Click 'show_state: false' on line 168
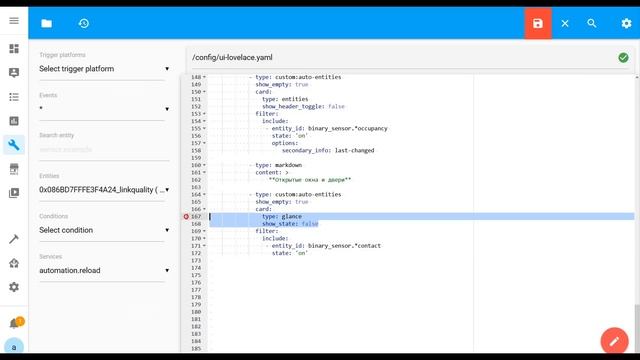 (290, 224)
